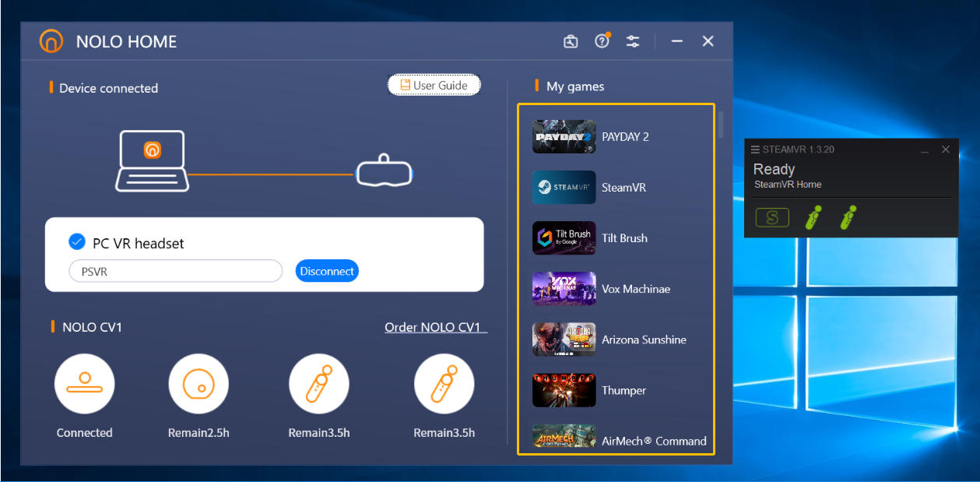
Task: Click the SteamVR Ready status text
Action: pos(774,169)
